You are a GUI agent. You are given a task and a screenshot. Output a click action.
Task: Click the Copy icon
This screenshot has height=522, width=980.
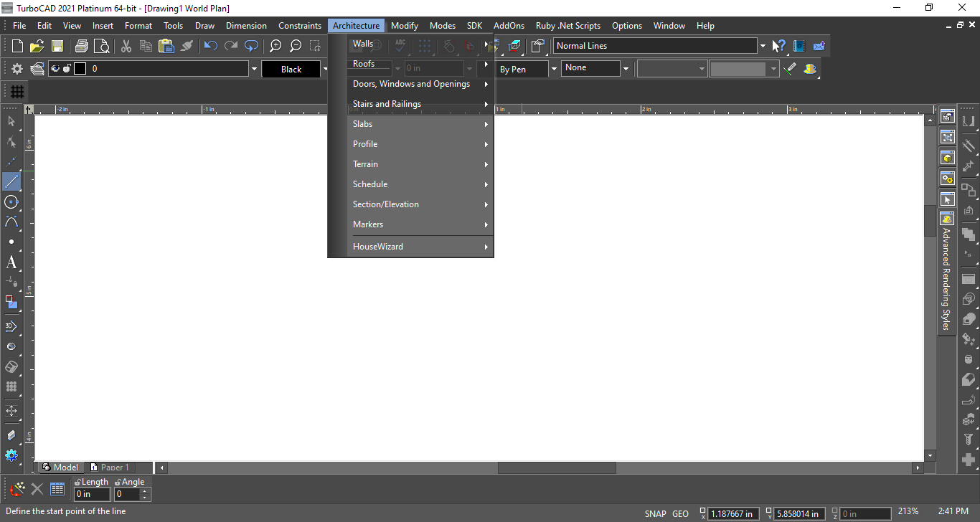pyautogui.click(x=146, y=47)
